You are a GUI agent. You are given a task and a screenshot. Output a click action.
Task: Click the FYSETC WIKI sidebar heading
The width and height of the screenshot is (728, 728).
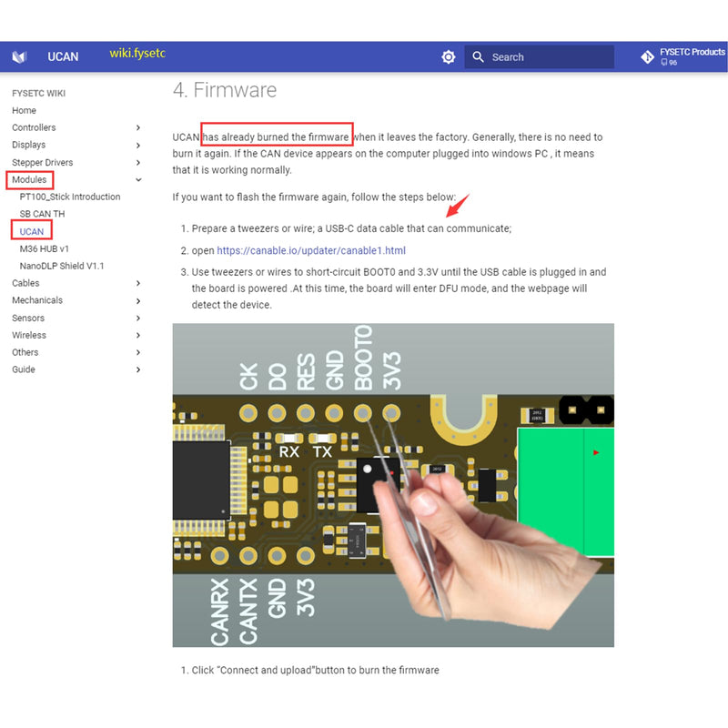[x=38, y=93]
